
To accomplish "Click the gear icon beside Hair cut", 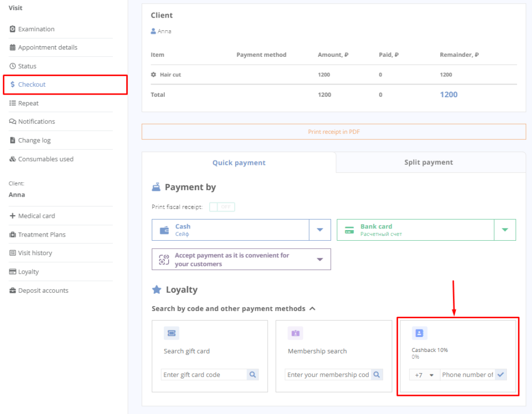I will pyautogui.click(x=154, y=75).
